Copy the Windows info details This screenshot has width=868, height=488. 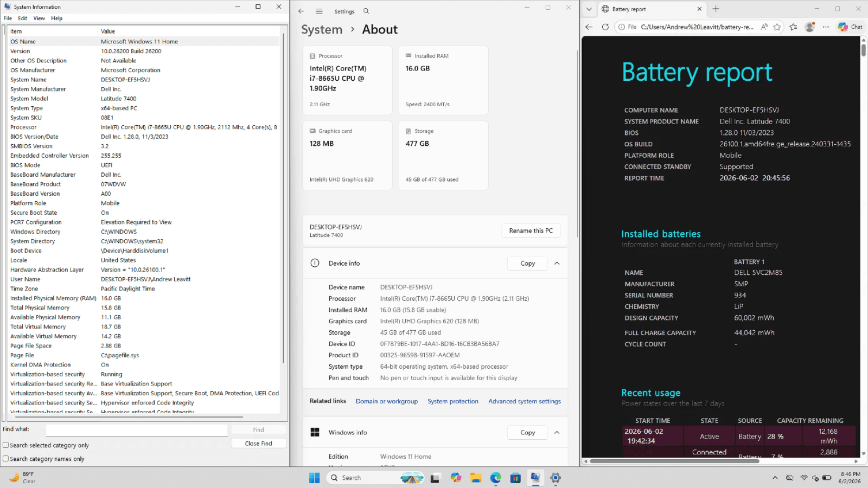click(527, 432)
